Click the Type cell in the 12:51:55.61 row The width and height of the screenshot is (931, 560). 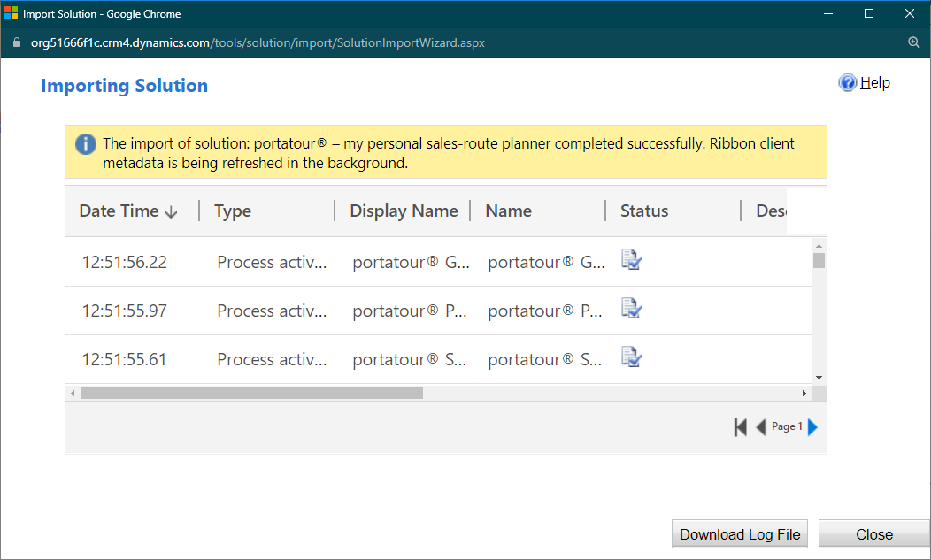coord(272,359)
